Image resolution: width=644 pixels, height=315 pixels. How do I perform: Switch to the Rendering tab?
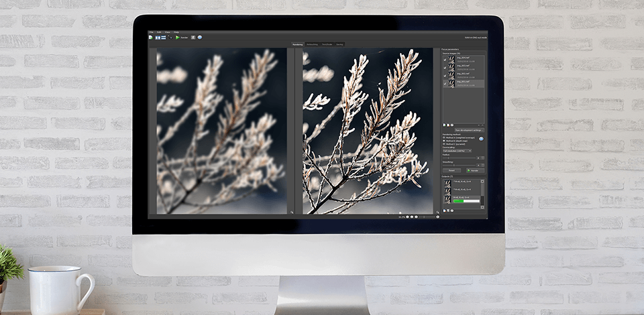298,44
